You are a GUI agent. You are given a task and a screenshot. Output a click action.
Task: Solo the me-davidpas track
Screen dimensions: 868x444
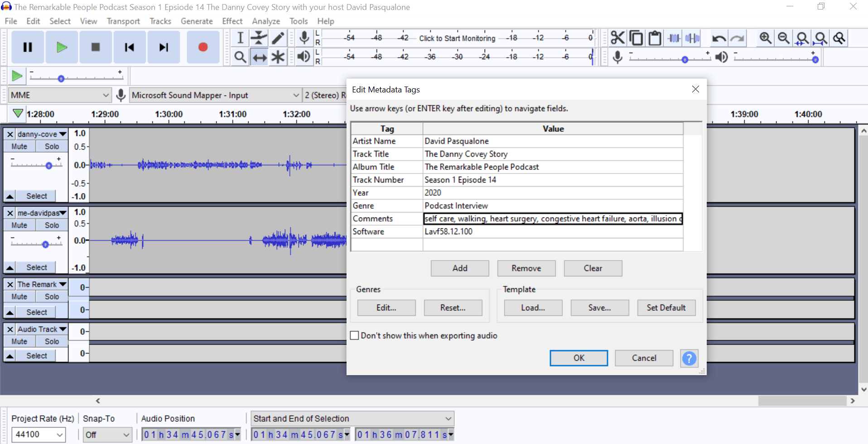click(x=52, y=225)
